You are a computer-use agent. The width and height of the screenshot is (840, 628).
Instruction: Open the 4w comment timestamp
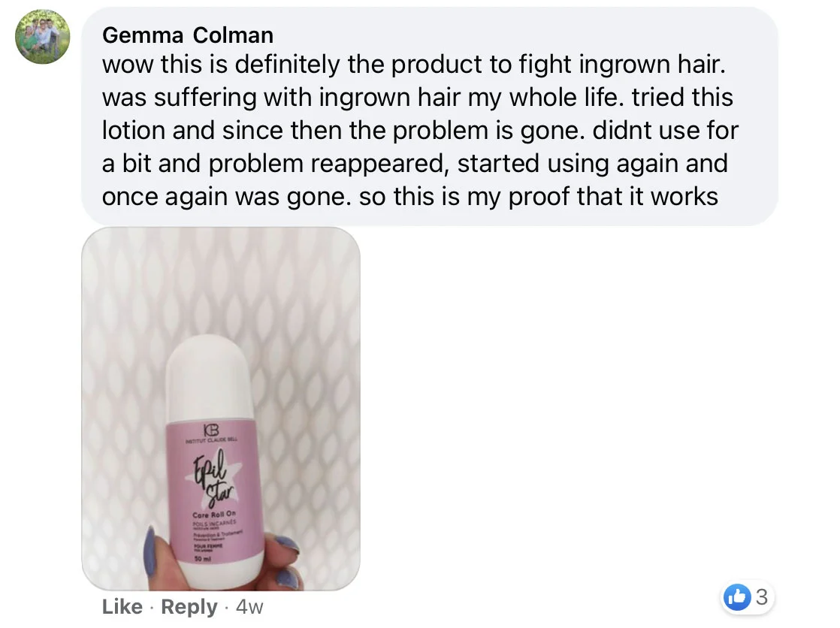tap(249, 607)
